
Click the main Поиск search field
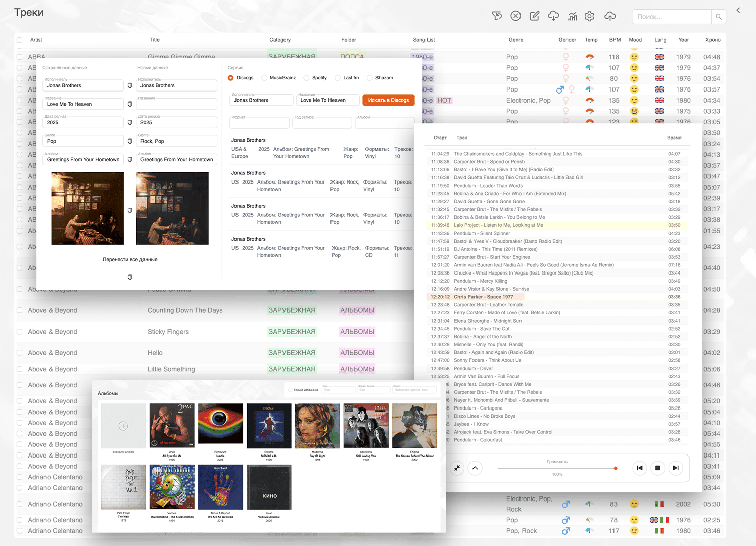[672, 17]
